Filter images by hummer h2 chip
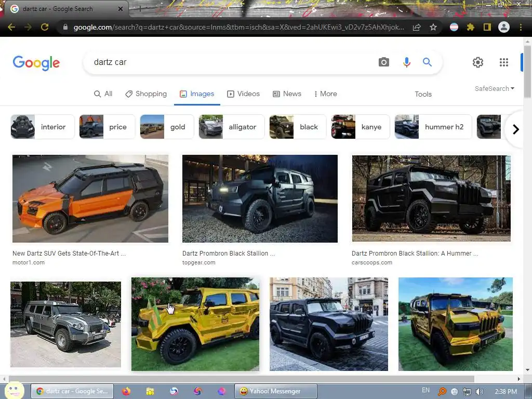Image resolution: width=532 pixels, height=399 pixels. 433,127
